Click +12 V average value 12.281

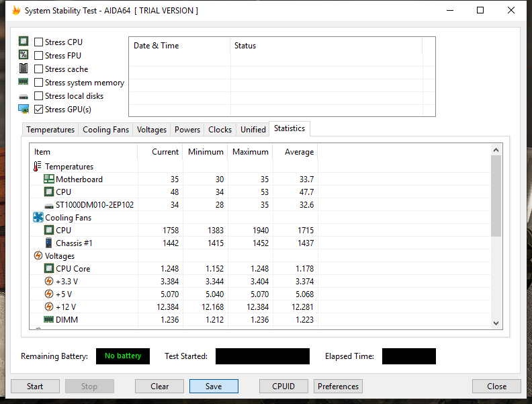(x=302, y=307)
